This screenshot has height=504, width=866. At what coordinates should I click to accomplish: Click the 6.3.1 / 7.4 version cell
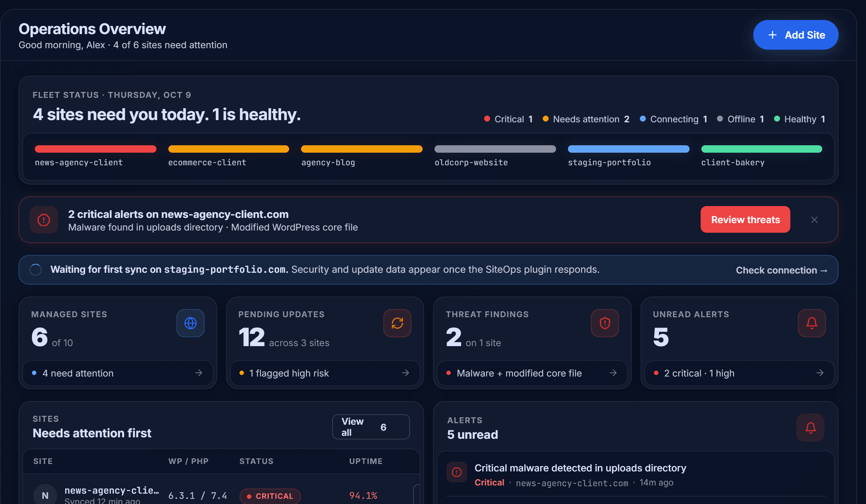198,496
